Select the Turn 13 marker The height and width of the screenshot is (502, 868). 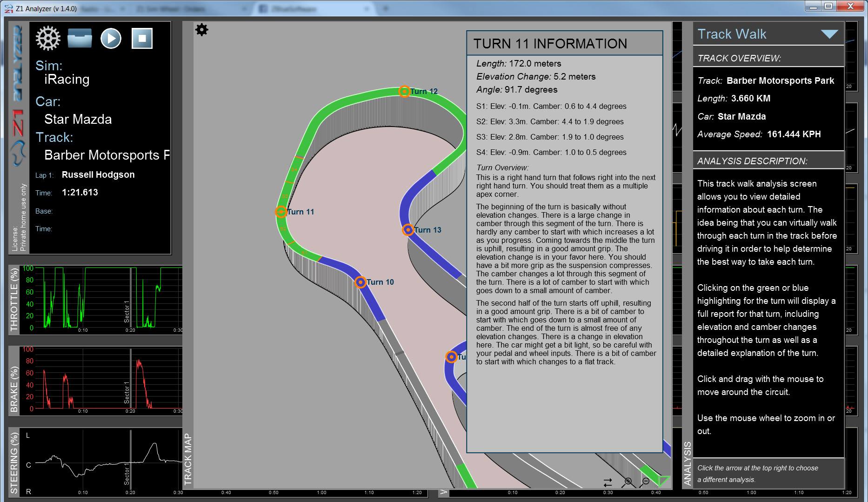[408, 230]
